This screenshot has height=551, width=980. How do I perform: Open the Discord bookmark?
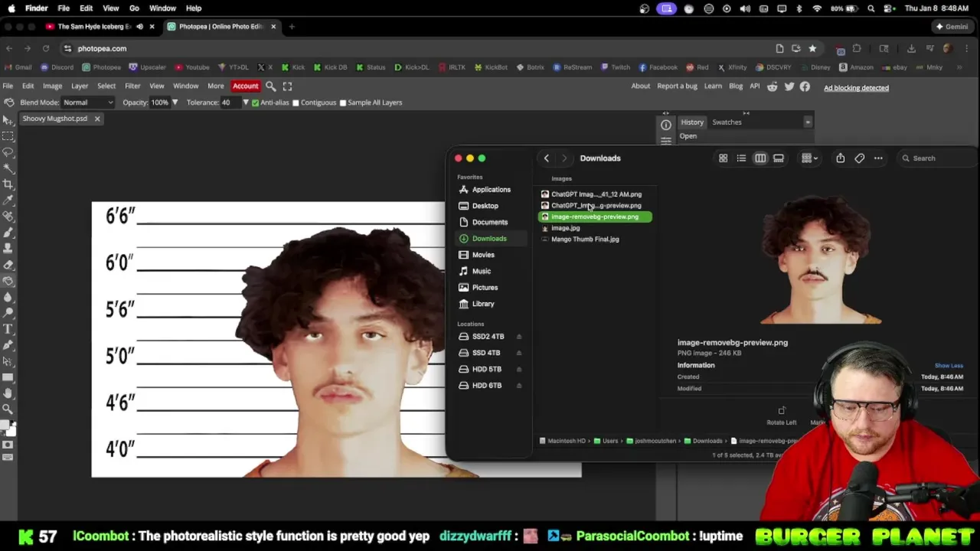(x=57, y=67)
